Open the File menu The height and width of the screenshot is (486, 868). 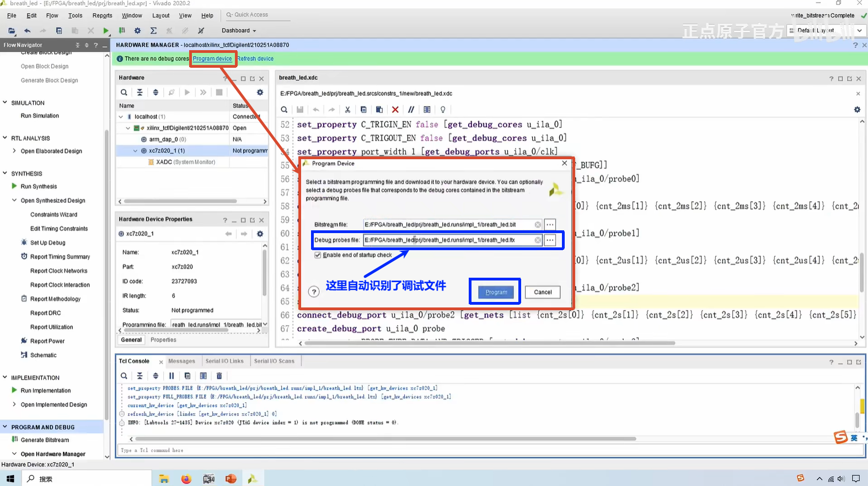pyautogui.click(x=12, y=15)
